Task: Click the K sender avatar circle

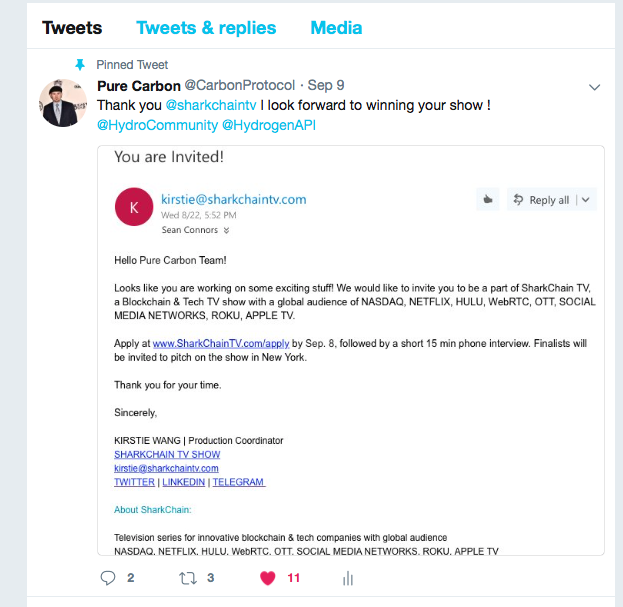Action: [134, 207]
